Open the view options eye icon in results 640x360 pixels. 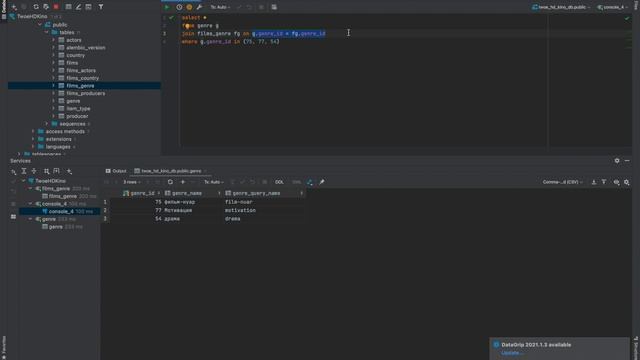coord(616,182)
